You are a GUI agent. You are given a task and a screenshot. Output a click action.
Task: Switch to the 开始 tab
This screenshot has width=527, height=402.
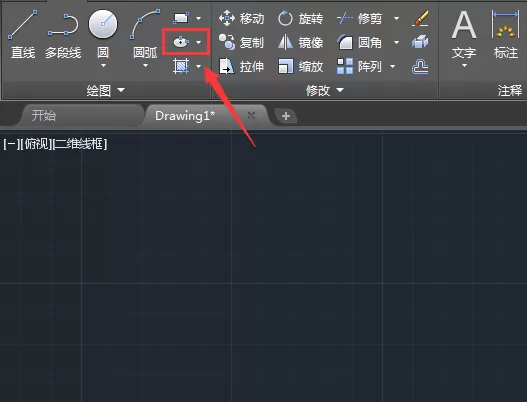(x=81, y=116)
